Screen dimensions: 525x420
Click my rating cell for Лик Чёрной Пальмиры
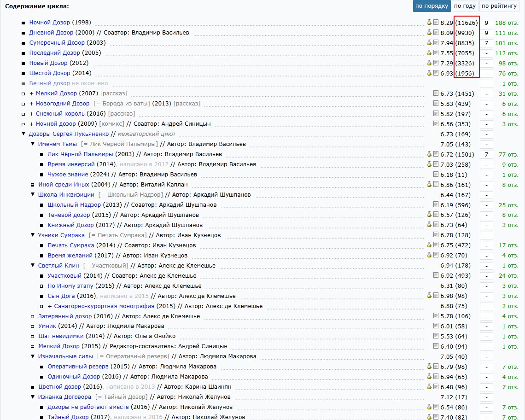(x=486, y=154)
